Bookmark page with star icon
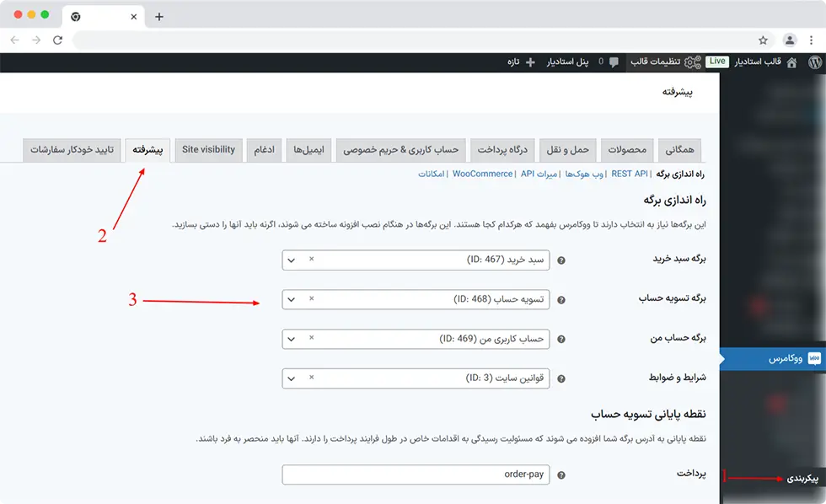This screenshot has height=504, width=826. point(763,40)
